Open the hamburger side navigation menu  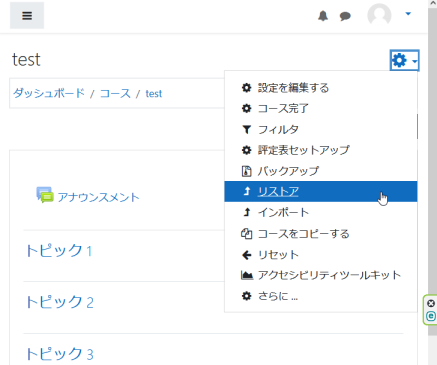point(27,16)
